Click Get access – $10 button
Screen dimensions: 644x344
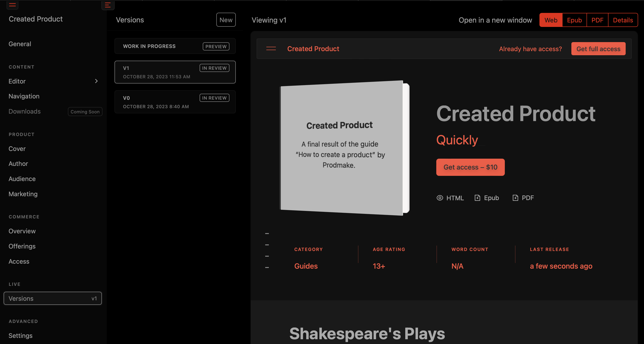[x=470, y=167]
